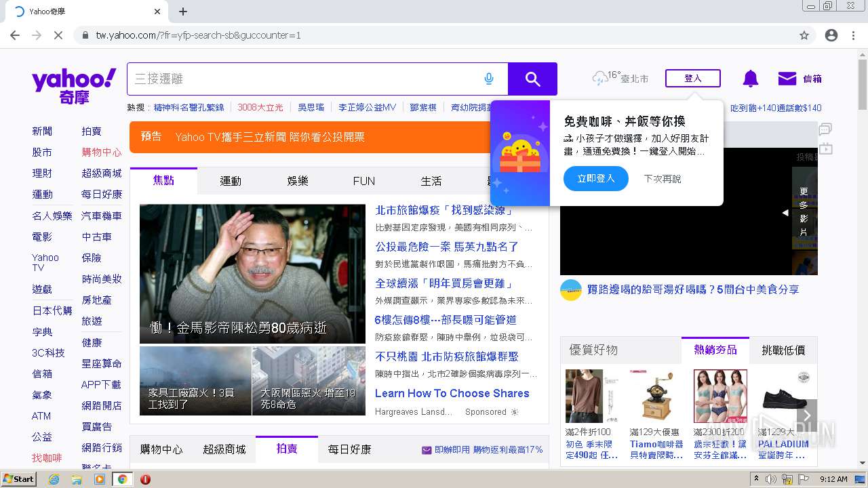Viewport: 868px width, 488px height.
Task: Open 星座算命 in the left sidebar
Action: (102, 363)
